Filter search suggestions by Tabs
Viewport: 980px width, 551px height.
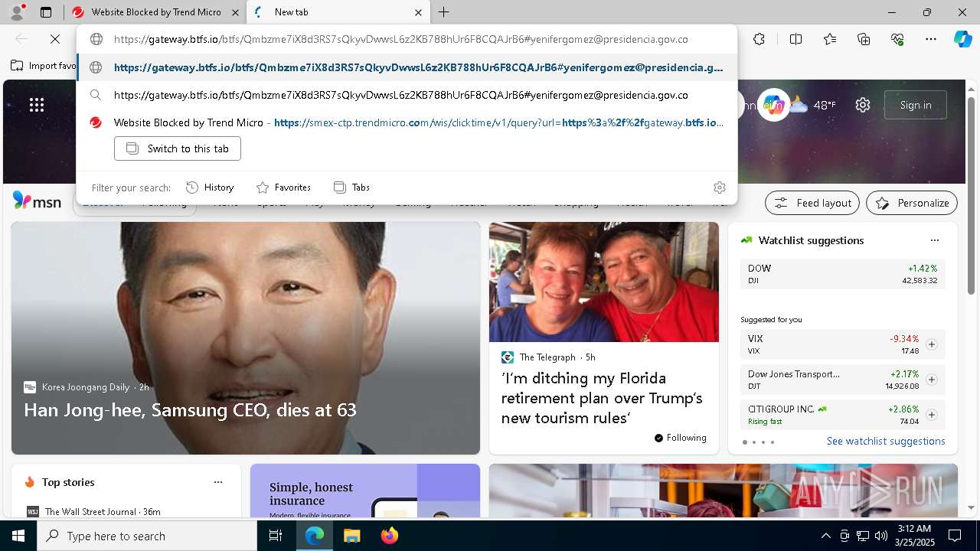click(351, 187)
